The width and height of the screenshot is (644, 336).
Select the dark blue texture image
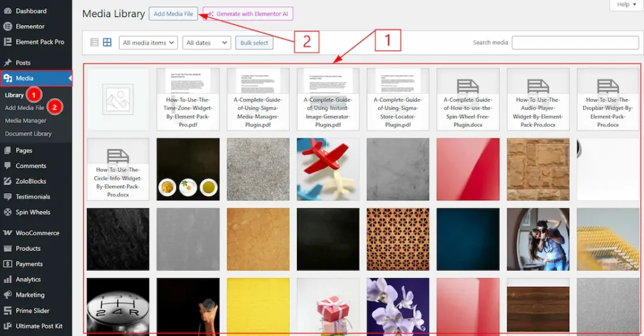tap(468, 239)
